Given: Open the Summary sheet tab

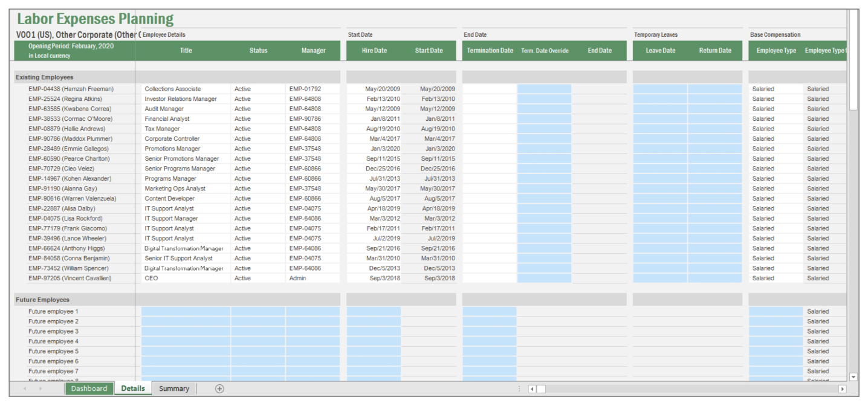Looking at the screenshot, I should pos(174,388).
